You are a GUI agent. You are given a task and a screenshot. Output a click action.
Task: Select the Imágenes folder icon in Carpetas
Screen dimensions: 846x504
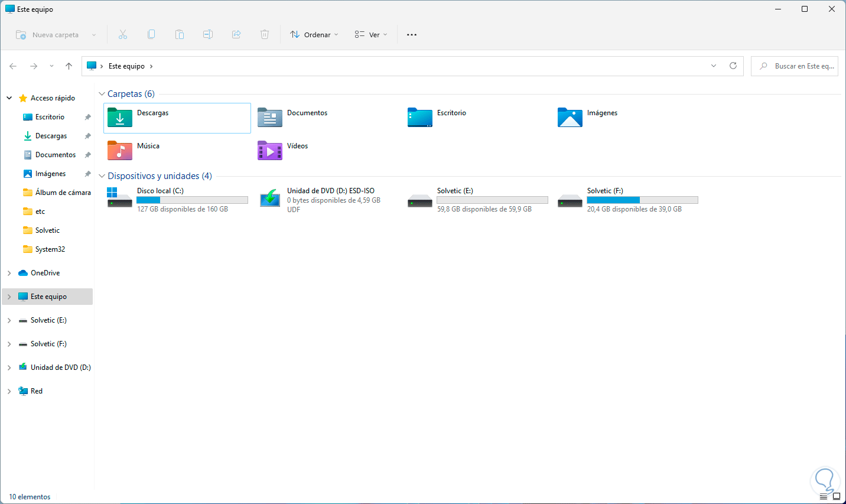pyautogui.click(x=570, y=118)
